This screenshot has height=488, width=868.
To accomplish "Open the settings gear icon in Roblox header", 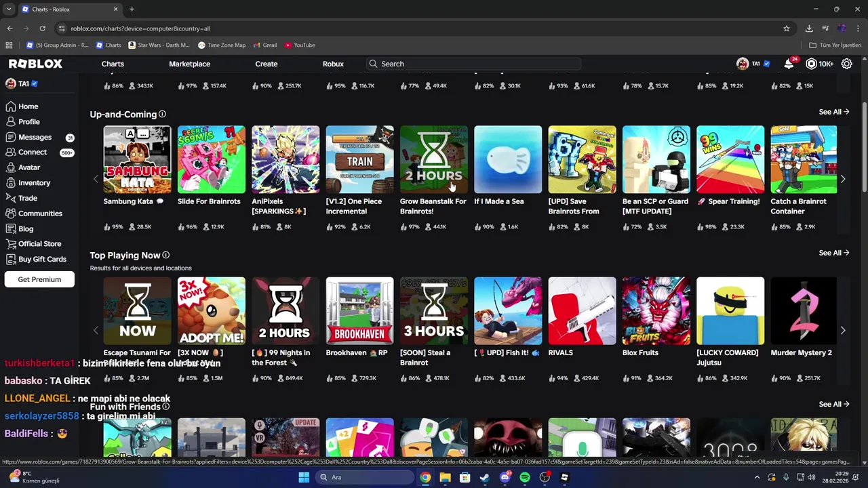I will 847,64.
